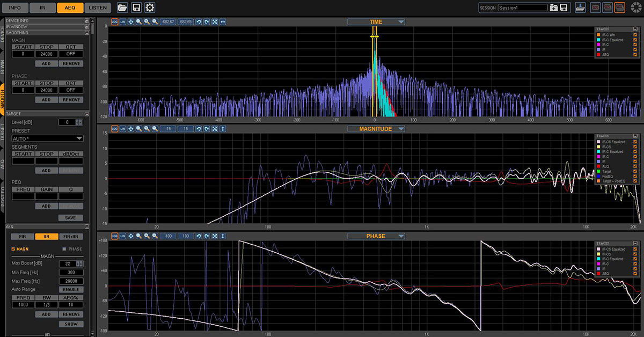Click the fit-to-view icon in TIME toolbar
Screen dimensions: 644x337
pos(215,21)
